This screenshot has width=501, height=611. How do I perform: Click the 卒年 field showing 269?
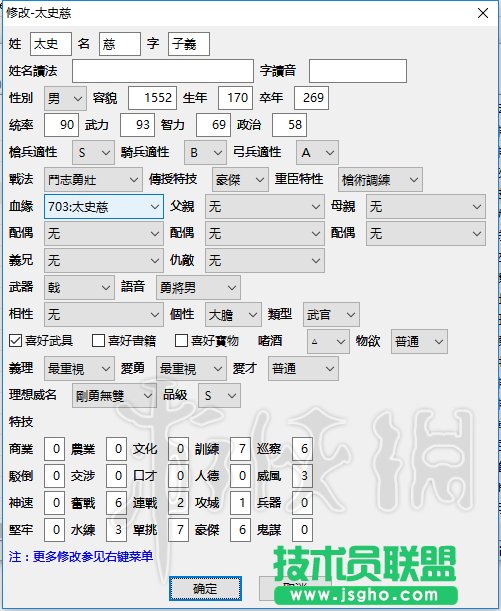click(311, 98)
